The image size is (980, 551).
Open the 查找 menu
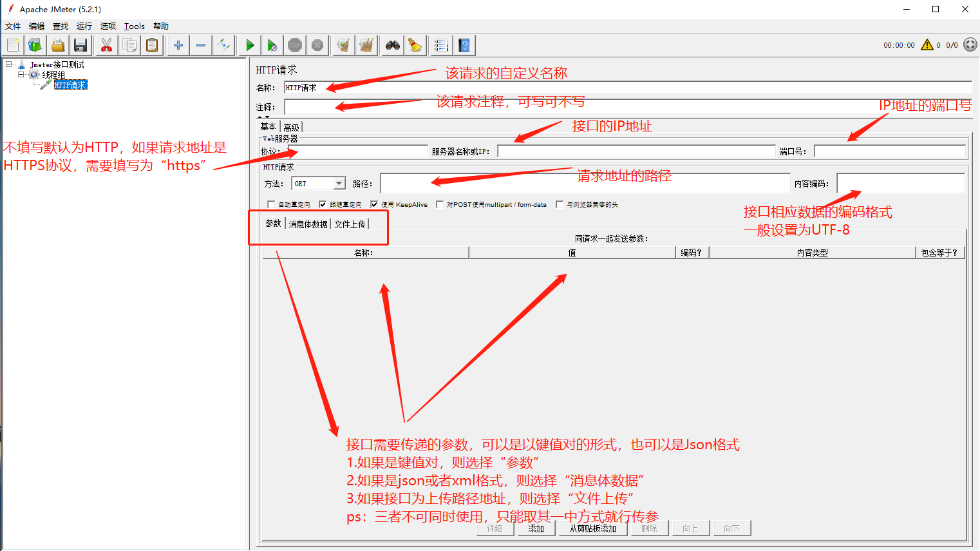click(x=61, y=26)
